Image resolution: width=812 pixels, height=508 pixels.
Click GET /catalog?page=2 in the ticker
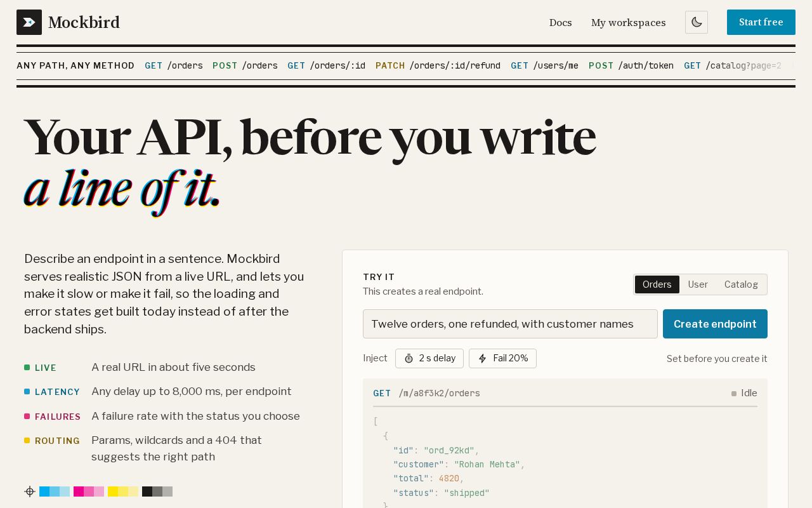tap(733, 65)
